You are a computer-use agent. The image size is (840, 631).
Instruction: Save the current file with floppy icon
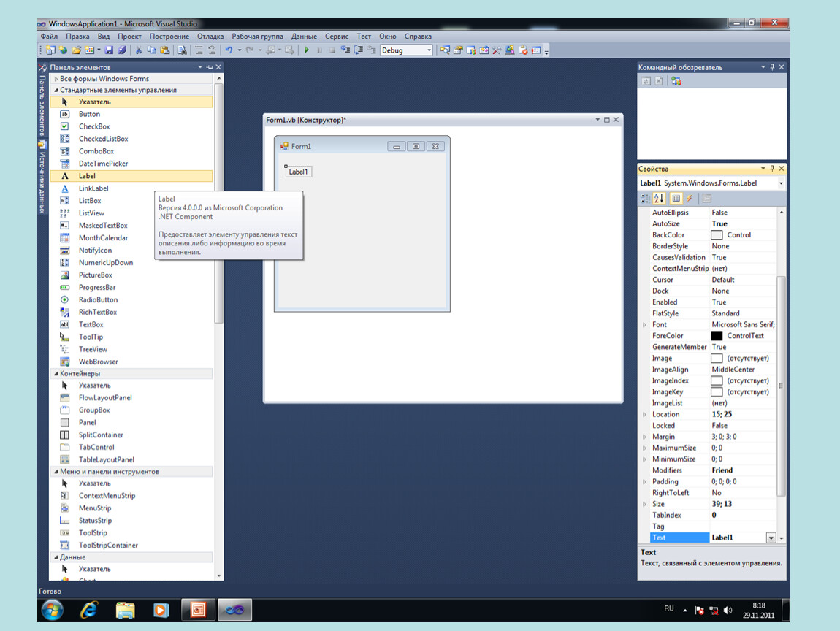click(109, 50)
